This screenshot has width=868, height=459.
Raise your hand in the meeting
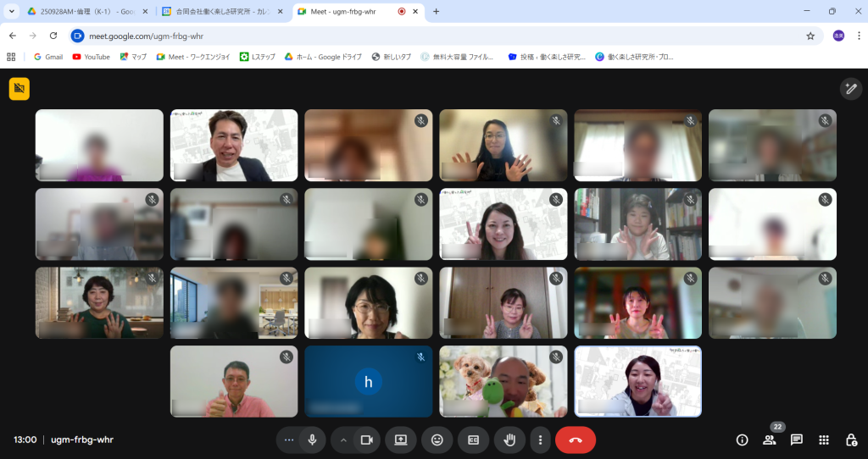(509, 440)
